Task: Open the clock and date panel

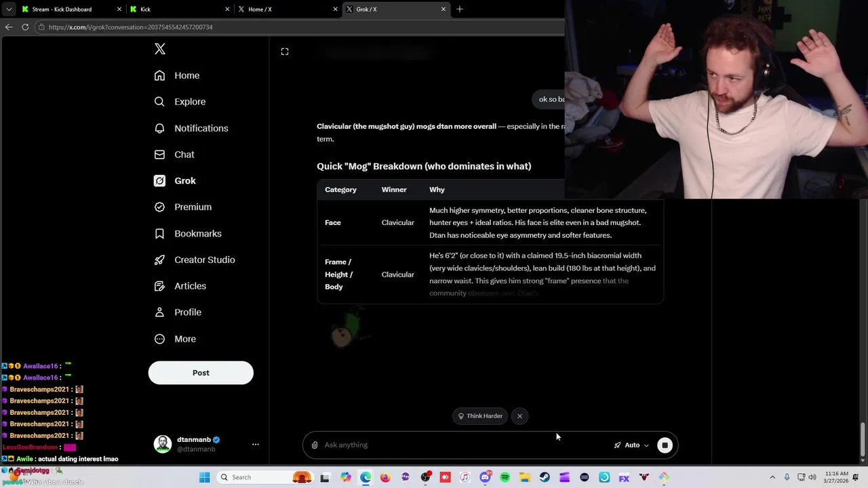Action: (x=837, y=478)
